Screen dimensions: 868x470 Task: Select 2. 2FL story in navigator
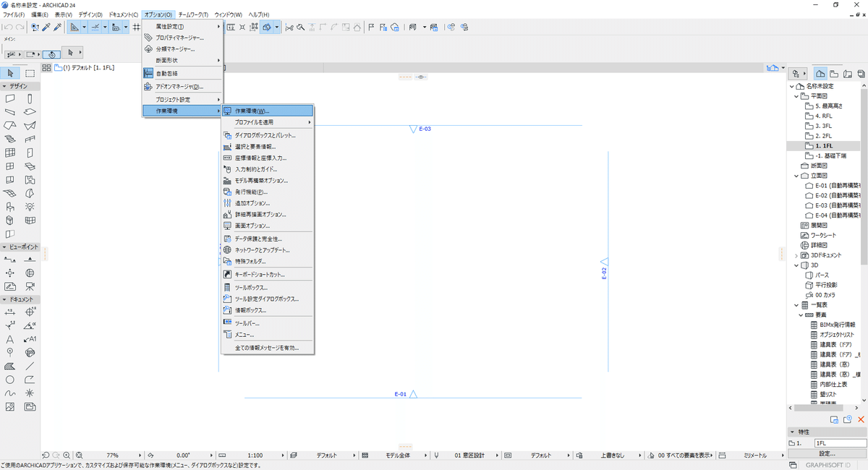click(822, 135)
